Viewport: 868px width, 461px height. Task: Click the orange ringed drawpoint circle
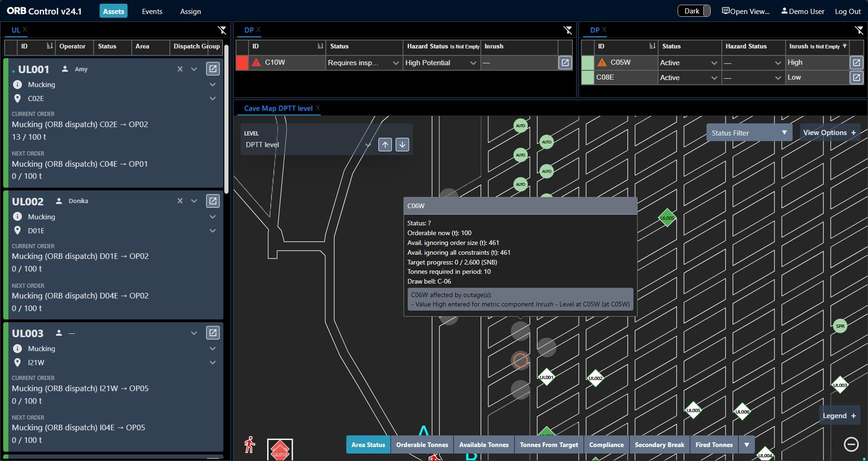pyautogui.click(x=520, y=360)
